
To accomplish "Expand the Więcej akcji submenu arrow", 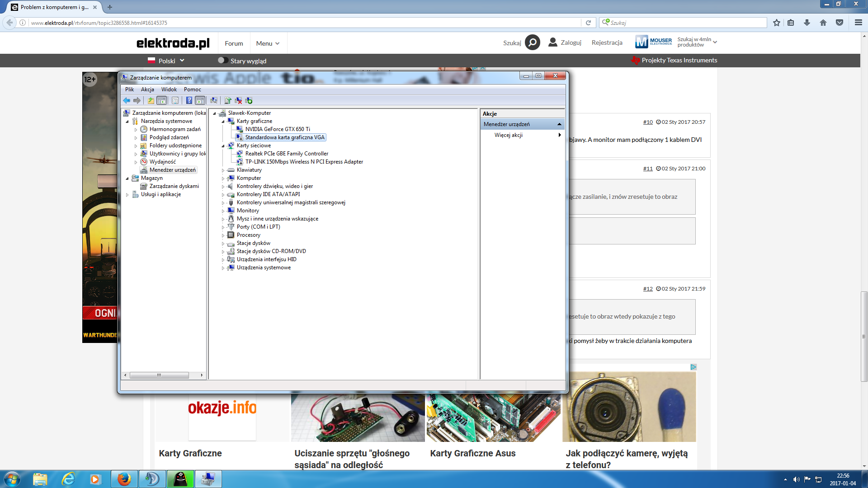I will 560,135.
